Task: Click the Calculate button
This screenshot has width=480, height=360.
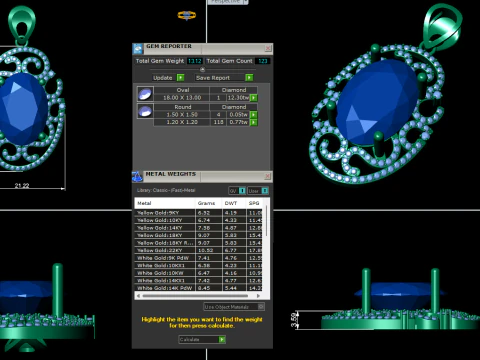Action: click(x=202, y=339)
